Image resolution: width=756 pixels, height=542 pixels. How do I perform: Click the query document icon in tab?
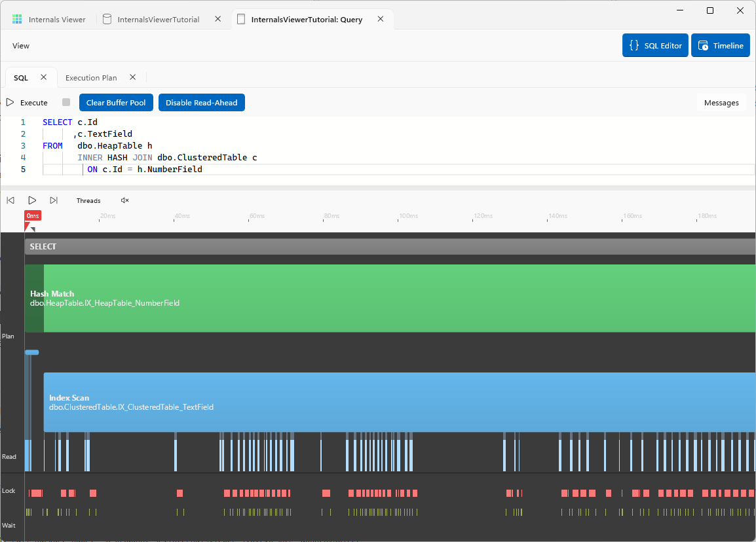tap(242, 19)
